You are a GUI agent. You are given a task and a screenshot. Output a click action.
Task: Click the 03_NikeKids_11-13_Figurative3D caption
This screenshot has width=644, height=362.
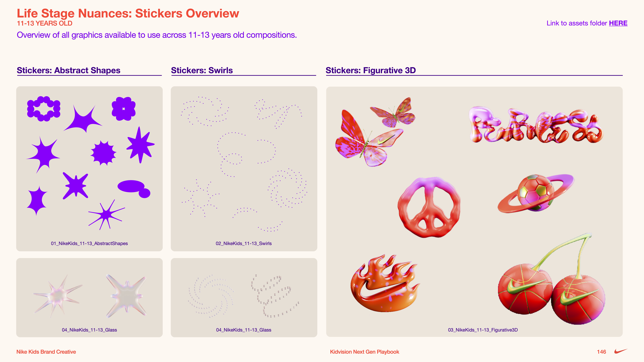click(x=483, y=330)
